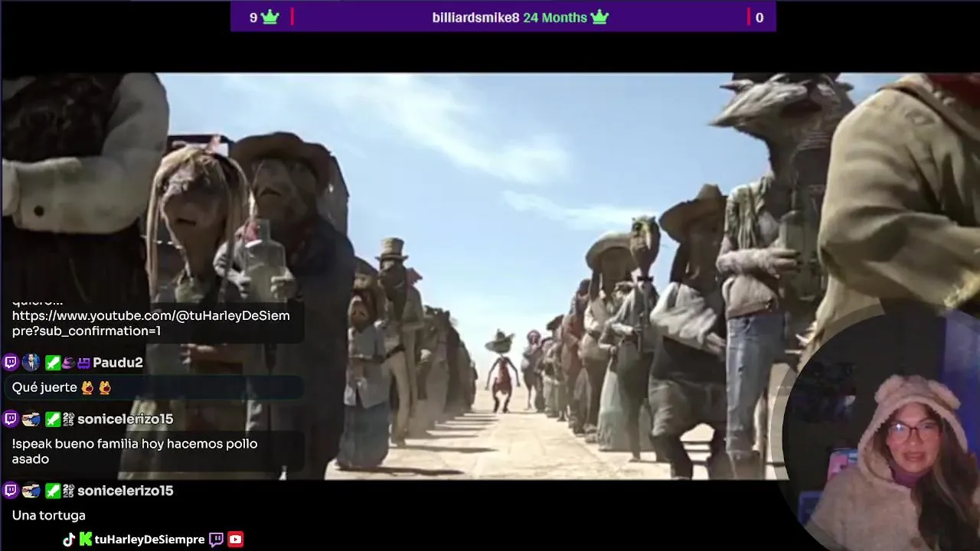
Task: Click sonicelerizo15 avatar above 'Una tortuga'
Action: coord(31,491)
